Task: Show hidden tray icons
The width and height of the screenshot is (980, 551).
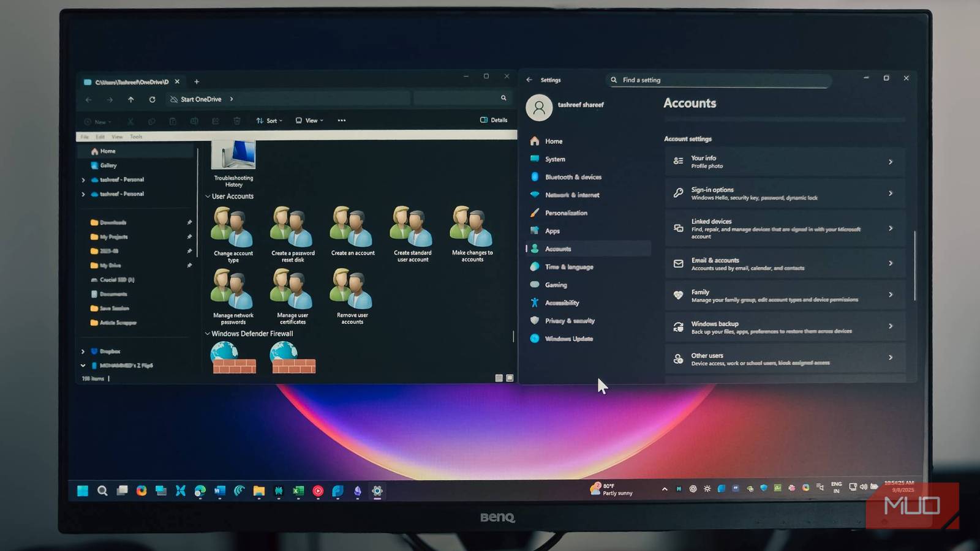Action: click(x=665, y=489)
